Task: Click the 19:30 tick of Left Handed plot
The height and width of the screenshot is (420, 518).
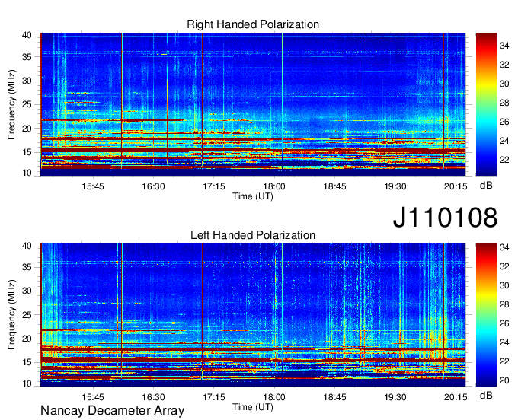Action: point(395,397)
